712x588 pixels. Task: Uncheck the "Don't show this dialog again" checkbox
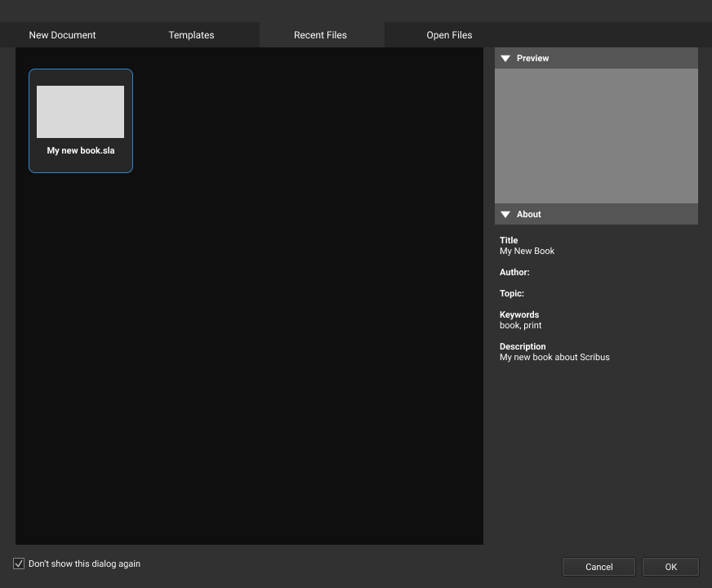pos(19,564)
